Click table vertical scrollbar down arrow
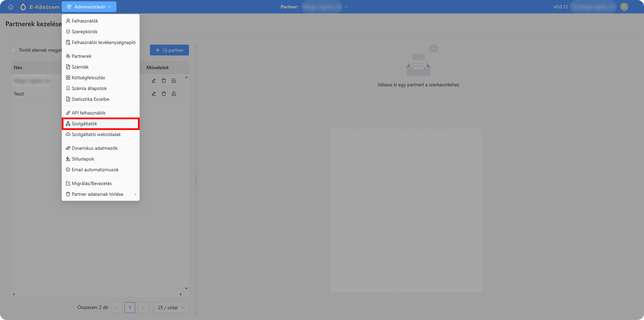This screenshot has width=644, height=320. coord(187,288)
